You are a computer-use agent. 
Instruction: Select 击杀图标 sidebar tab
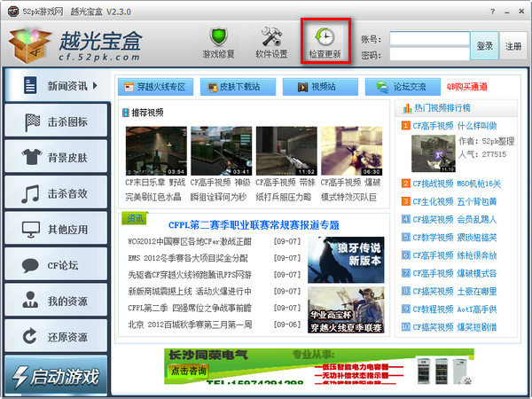(x=56, y=121)
